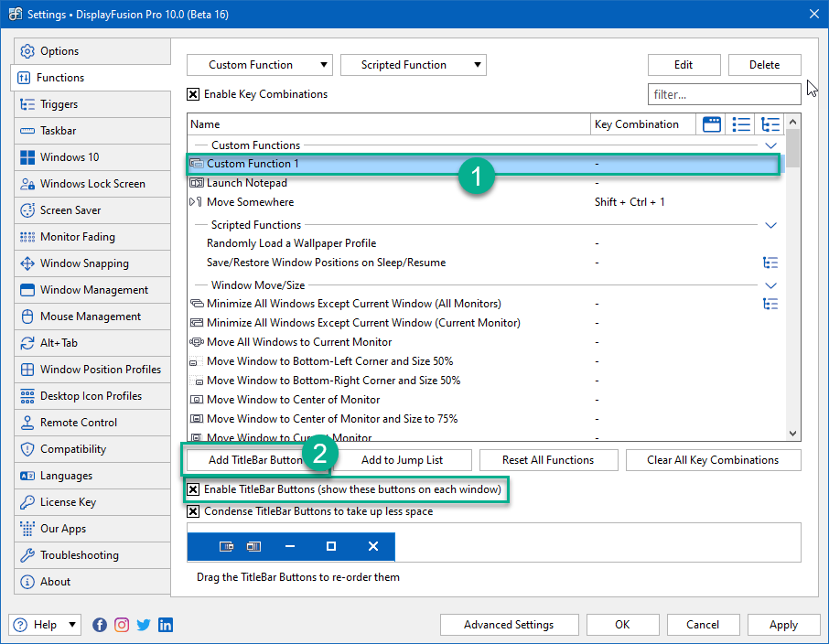Click the Move Window to Center of Monitor icon
This screenshot has height=644, width=829.
click(197, 400)
